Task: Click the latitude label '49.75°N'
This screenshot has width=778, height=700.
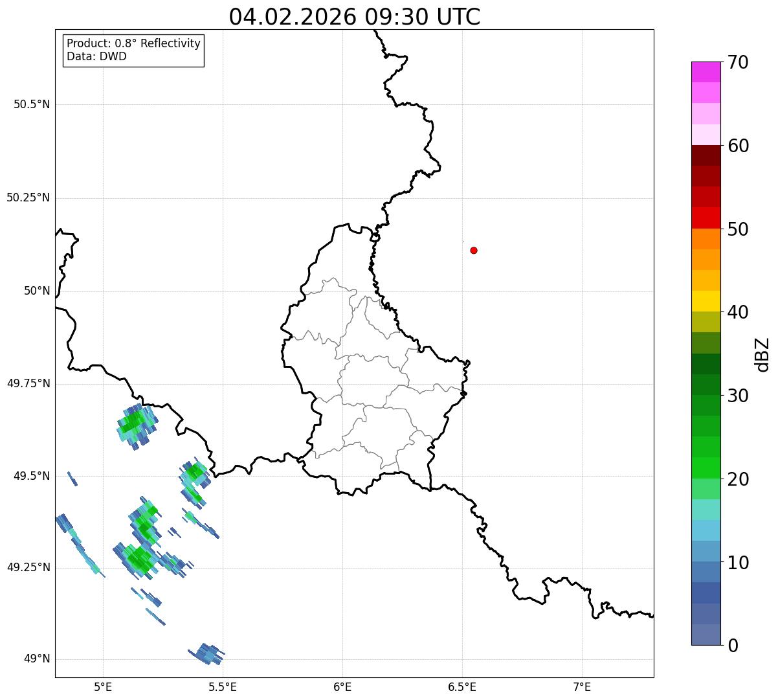Action: coord(28,383)
